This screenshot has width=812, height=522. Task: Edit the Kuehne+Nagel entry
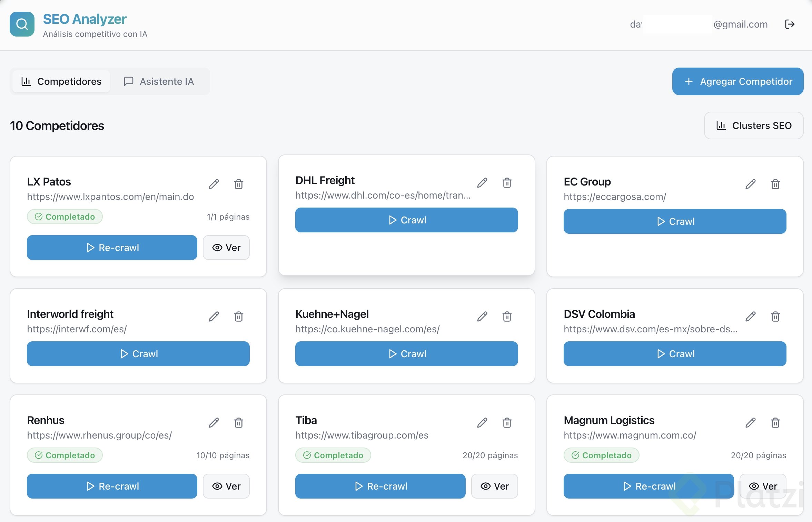tap(482, 317)
